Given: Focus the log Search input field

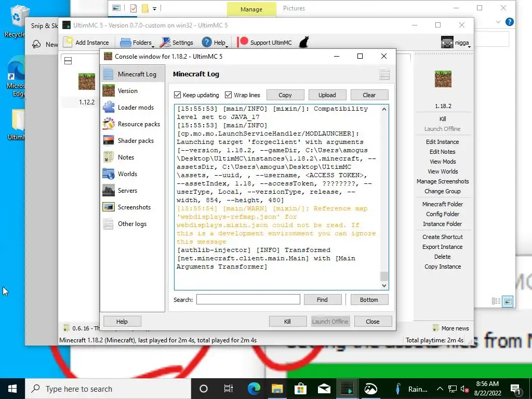Looking at the screenshot, I should (x=248, y=300).
